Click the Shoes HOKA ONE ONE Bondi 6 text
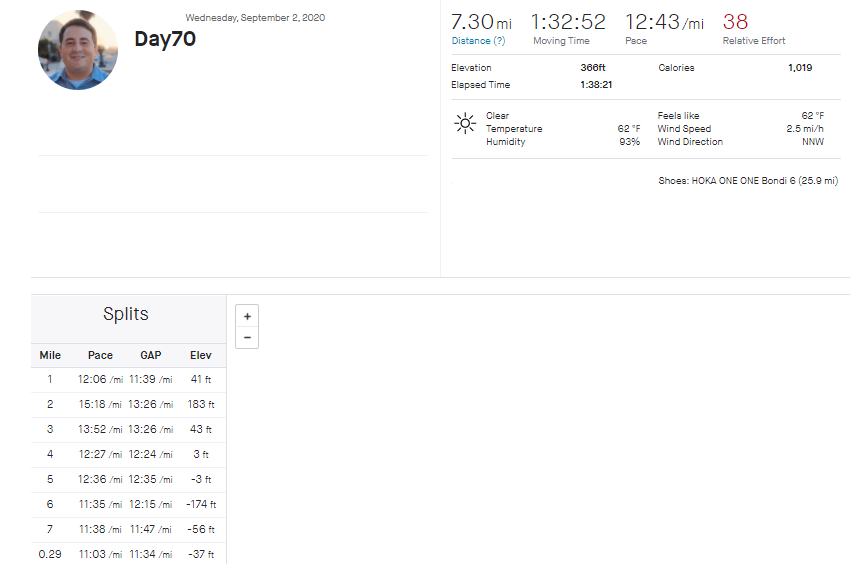Screen dimensions: 865x574 click(x=748, y=181)
